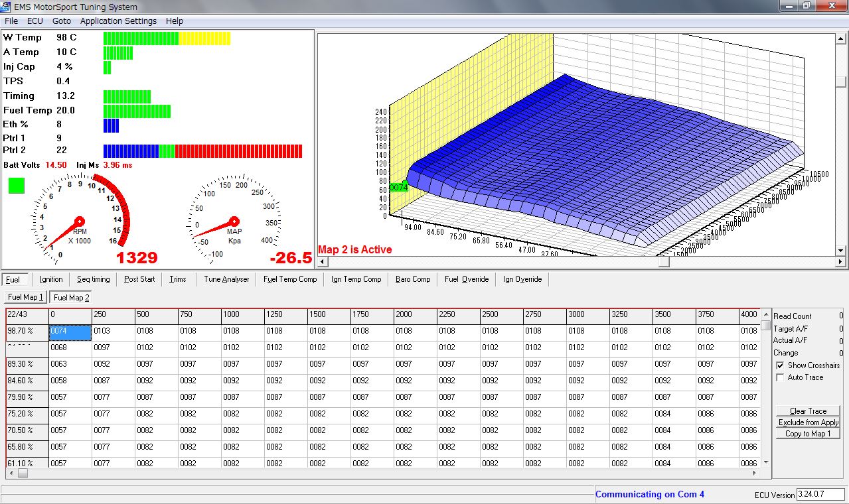Click the table vertical scrollbar down arrow
Screen dimensions: 849x504
pos(766,462)
